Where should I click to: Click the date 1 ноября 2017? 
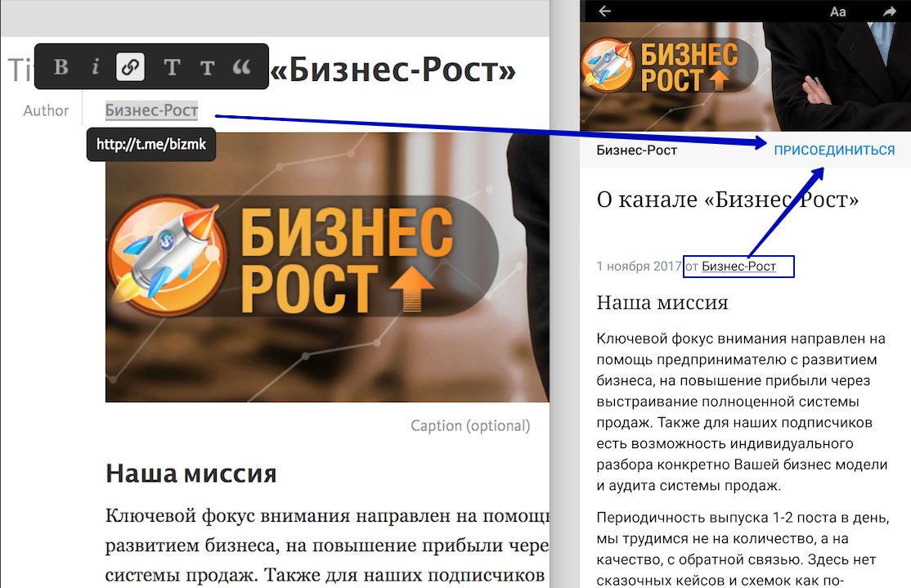pos(639,266)
